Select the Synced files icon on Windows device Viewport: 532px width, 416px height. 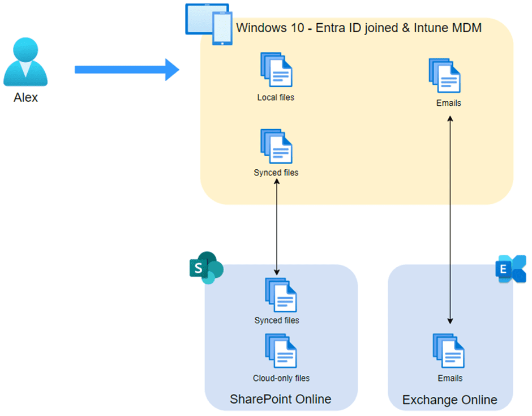[x=276, y=146]
